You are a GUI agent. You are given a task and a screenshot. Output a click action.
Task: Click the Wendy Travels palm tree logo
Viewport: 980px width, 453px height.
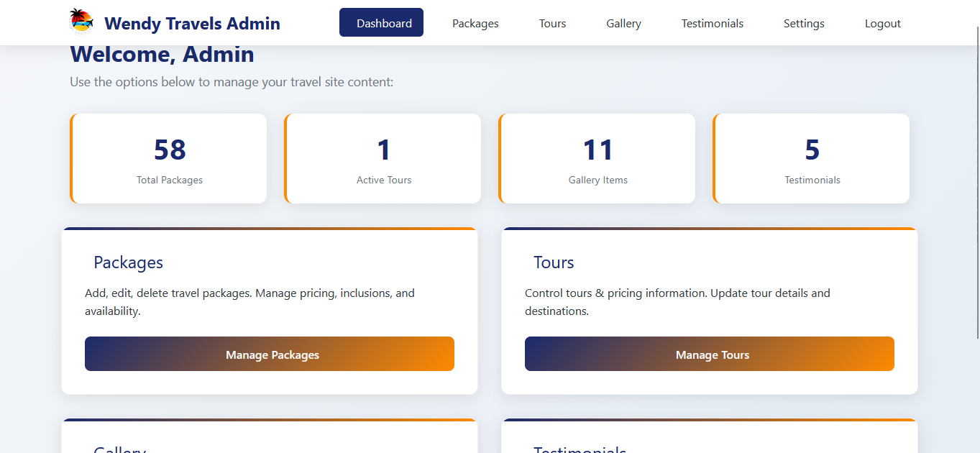coord(81,22)
